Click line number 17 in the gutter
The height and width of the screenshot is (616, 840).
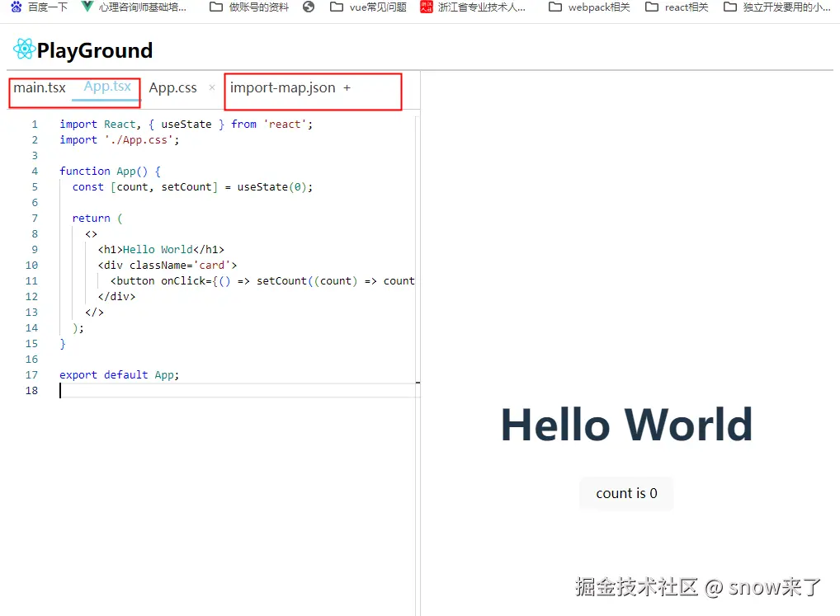[31, 375]
